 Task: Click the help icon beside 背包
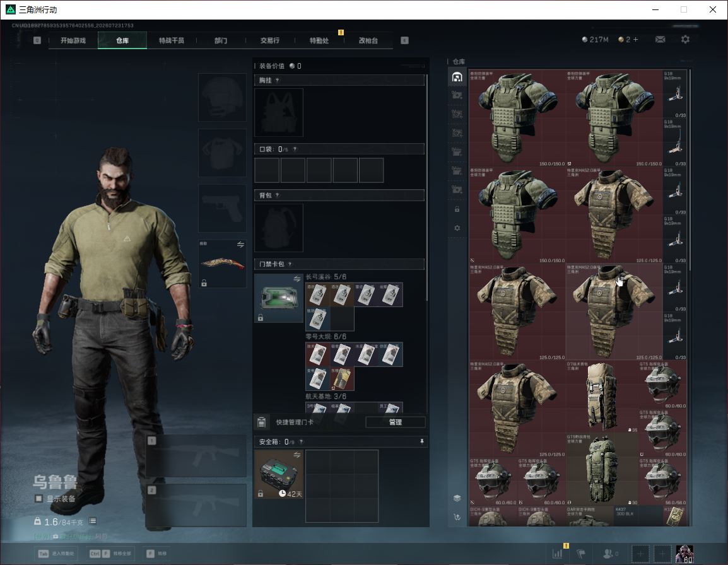coord(277,195)
